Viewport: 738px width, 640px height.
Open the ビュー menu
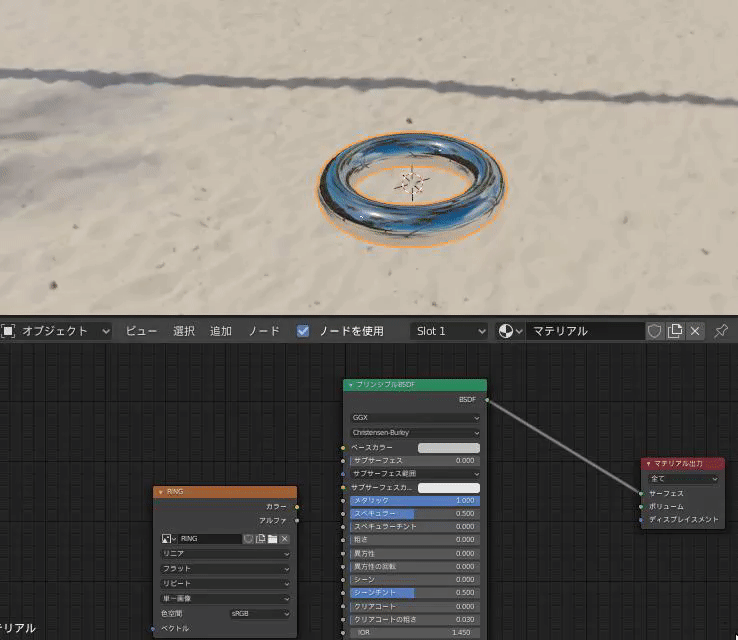(141, 331)
